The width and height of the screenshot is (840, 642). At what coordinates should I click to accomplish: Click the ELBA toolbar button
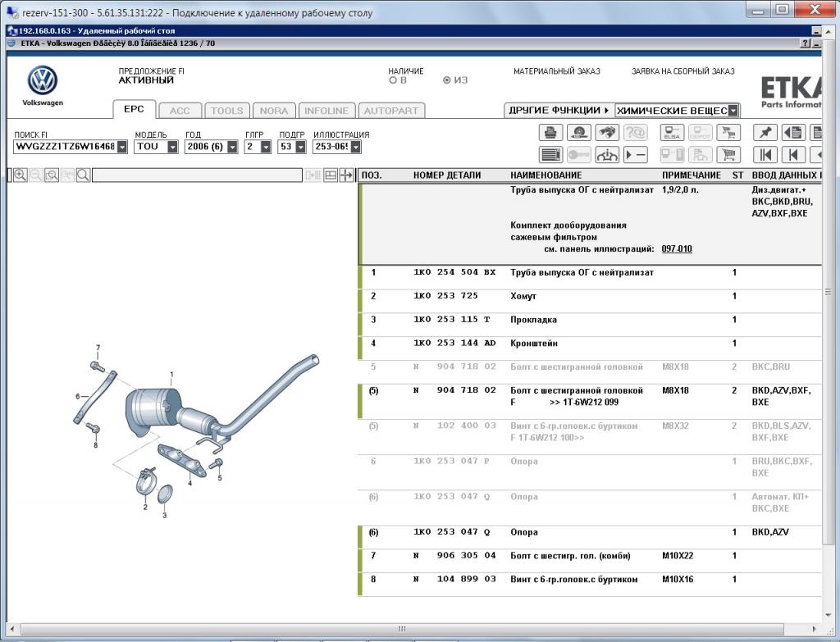(x=672, y=132)
